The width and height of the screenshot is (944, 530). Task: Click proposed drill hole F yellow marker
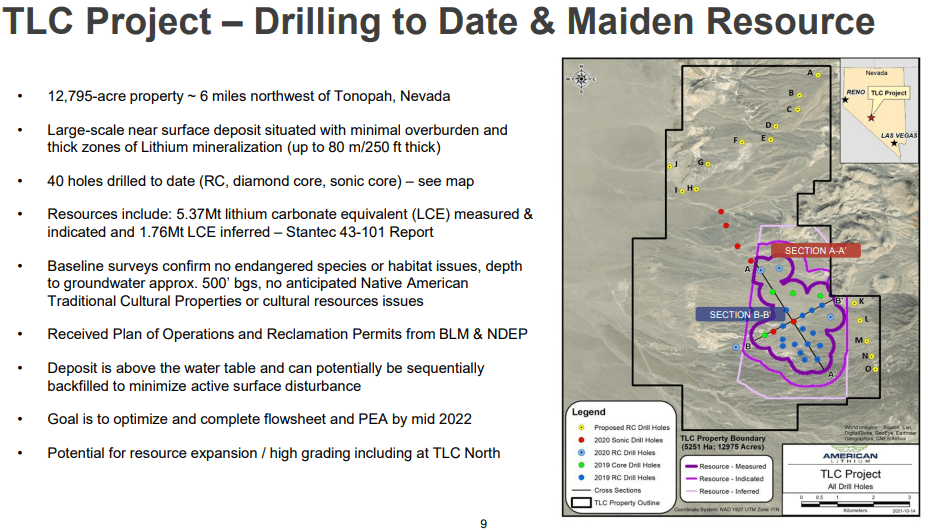tap(742, 142)
